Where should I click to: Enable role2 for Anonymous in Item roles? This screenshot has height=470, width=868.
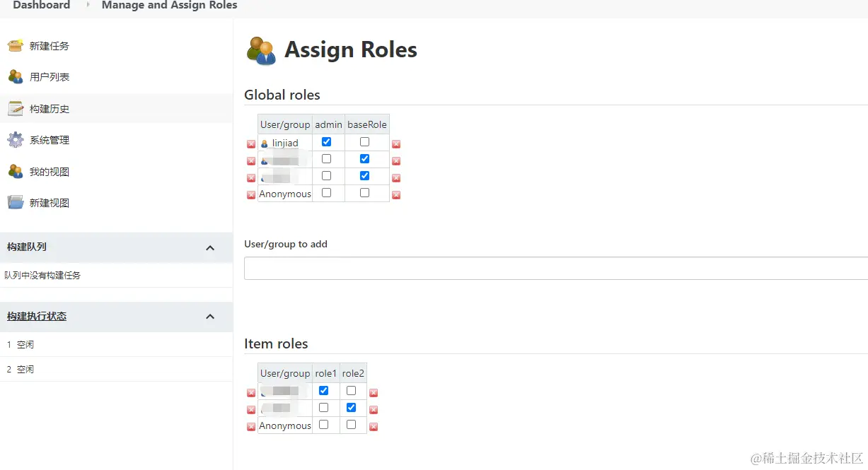pos(352,425)
